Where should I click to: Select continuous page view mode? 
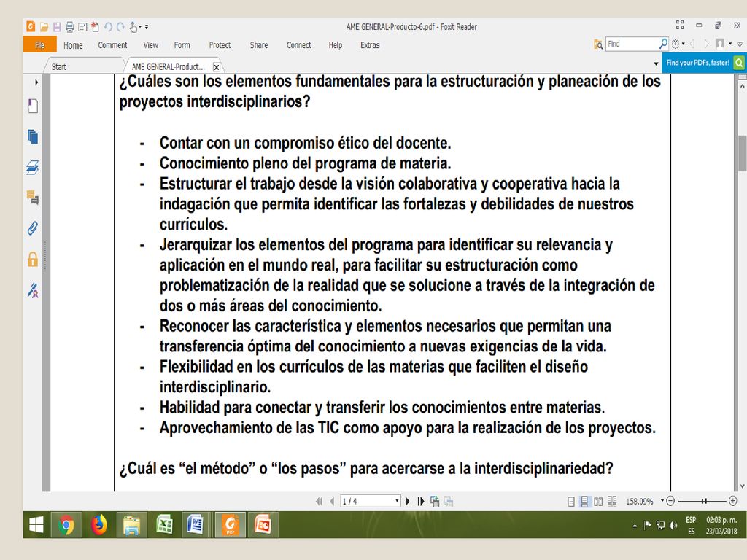pyautogui.click(x=584, y=502)
